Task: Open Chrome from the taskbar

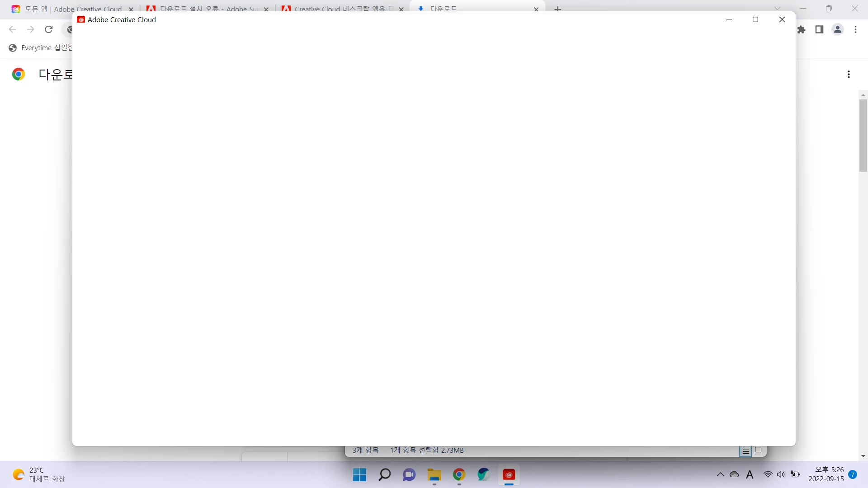Action: click(x=459, y=475)
